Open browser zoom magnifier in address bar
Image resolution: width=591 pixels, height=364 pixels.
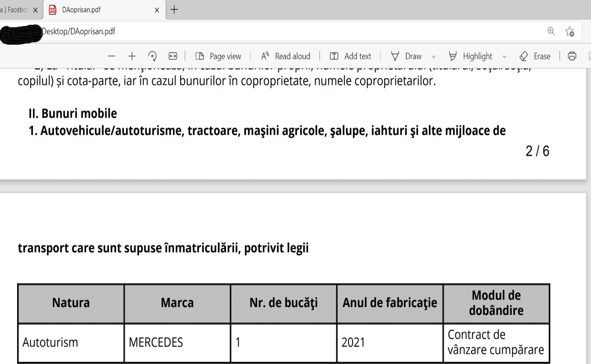pyautogui.click(x=551, y=31)
